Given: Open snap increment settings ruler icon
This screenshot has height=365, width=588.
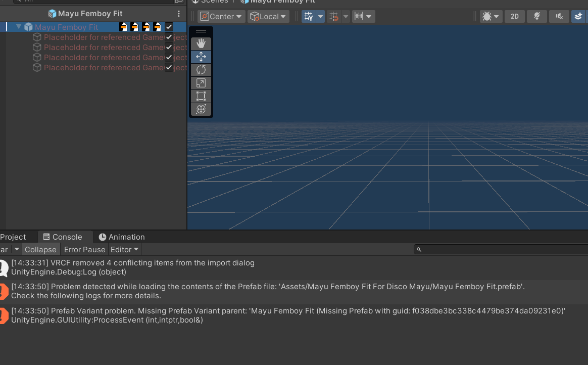Looking at the screenshot, I should point(363,17).
